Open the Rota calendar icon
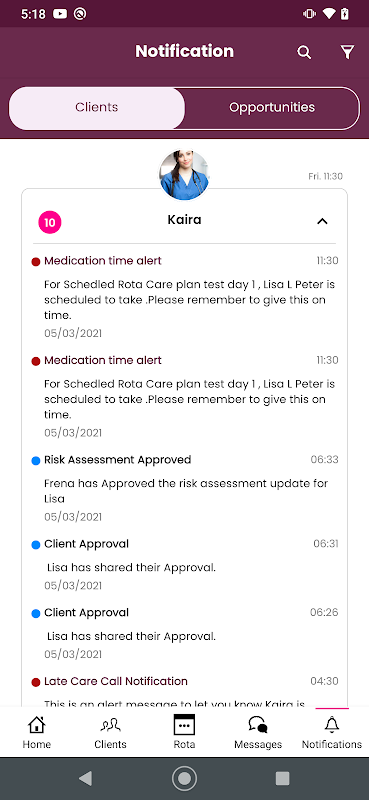Image resolution: width=369 pixels, height=800 pixels. click(184, 725)
